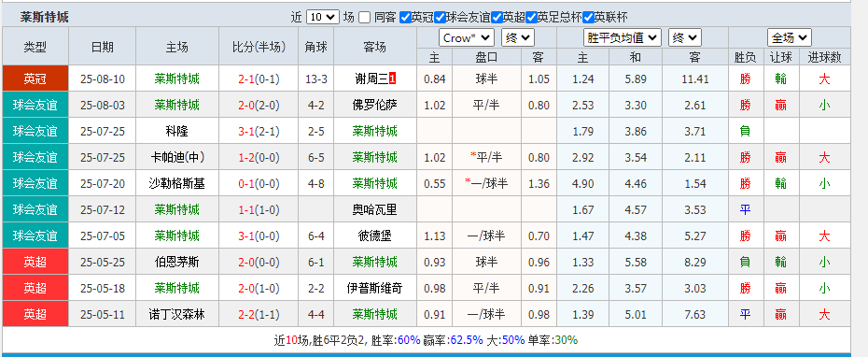Open the 1-1(1-0) score link

pyautogui.click(x=259, y=210)
